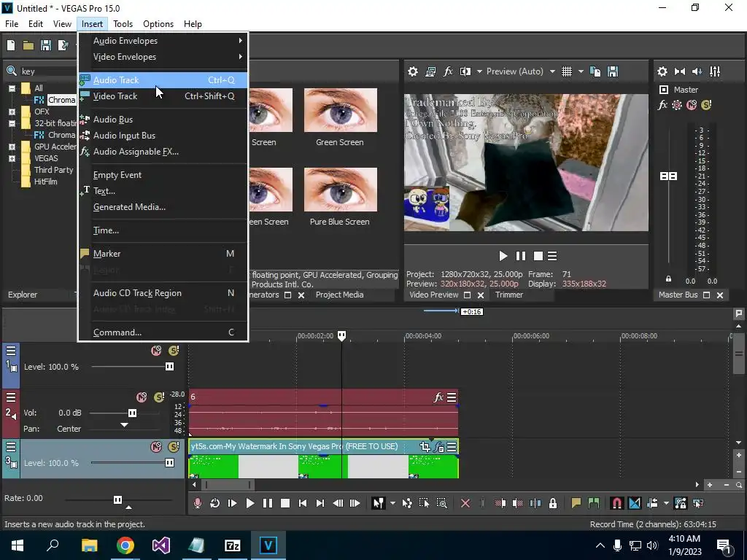Click the New project toolbar icon
Image resolution: width=747 pixels, height=560 pixels.
click(11, 45)
